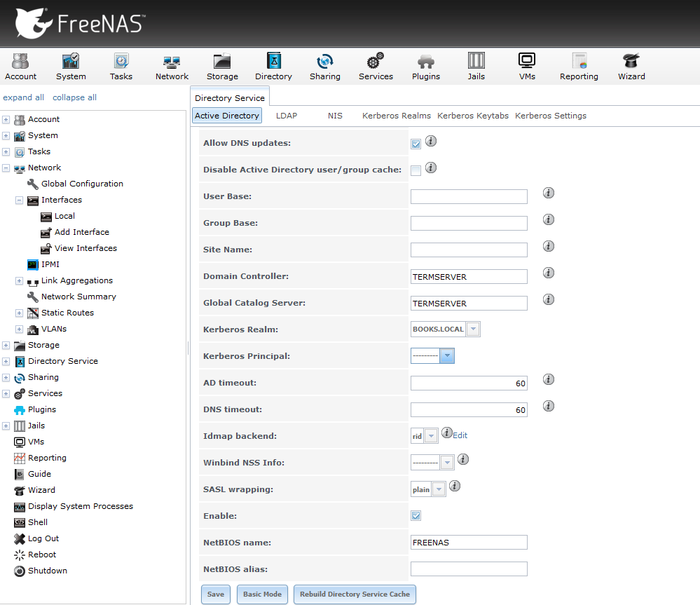700x605 pixels.
Task: Open the Services toolbar icon
Action: pyautogui.click(x=376, y=67)
